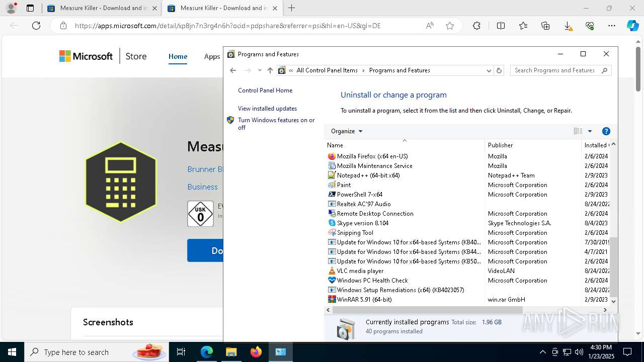Image resolution: width=644 pixels, height=362 pixels.
Task: Refresh the Programs and Features list
Action: [x=499, y=70]
